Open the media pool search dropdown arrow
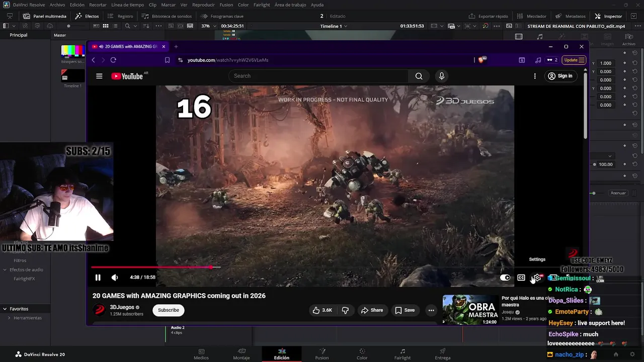The height and width of the screenshot is (362, 644). click(135, 26)
